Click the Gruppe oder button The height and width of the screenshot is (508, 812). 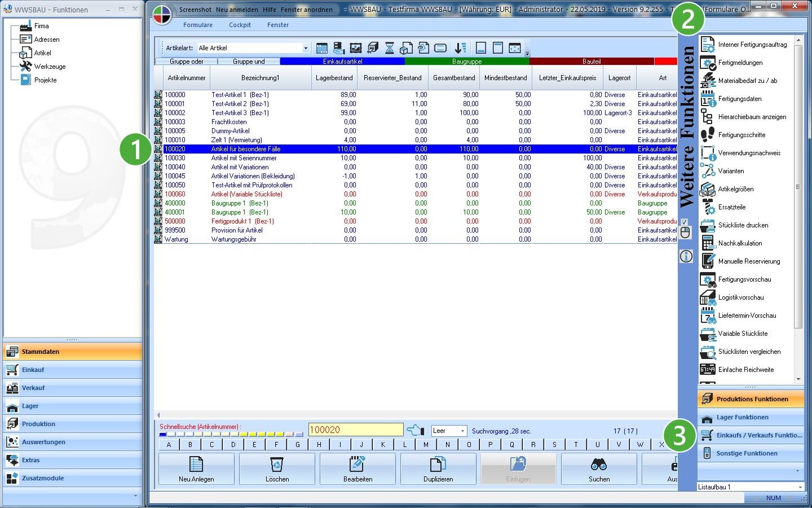[187, 62]
